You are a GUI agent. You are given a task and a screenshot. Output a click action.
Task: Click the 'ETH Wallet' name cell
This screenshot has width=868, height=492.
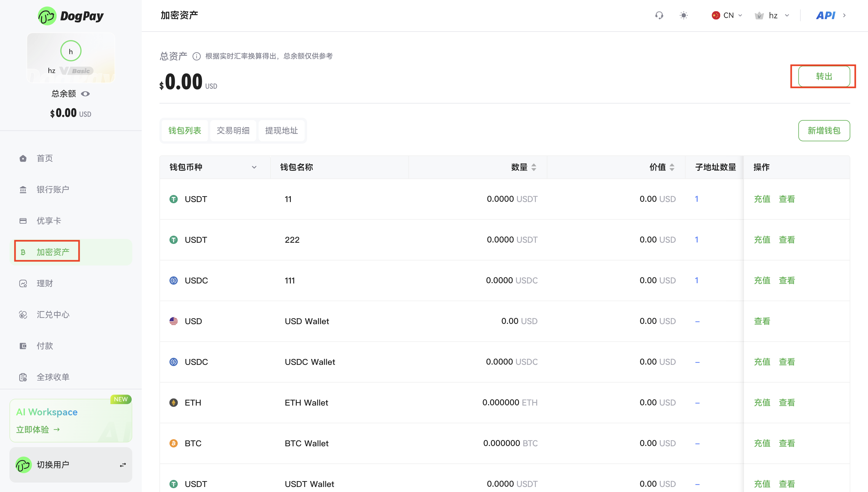tap(306, 403)
